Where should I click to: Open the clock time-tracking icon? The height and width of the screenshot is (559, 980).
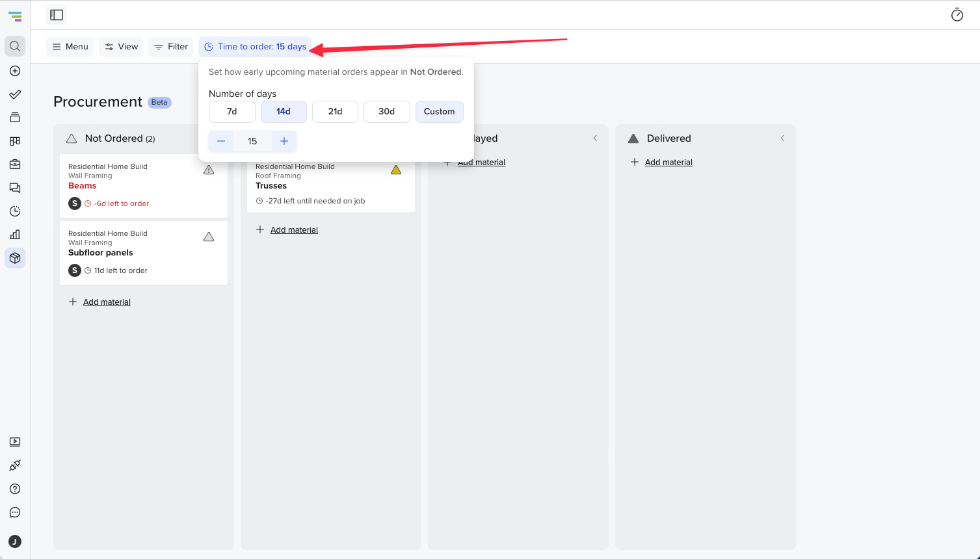(15, 211)
